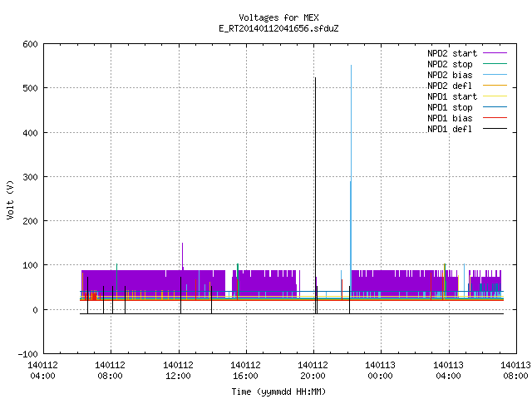Click the y-axis tick value 200
532x399 pixels.
30,221
